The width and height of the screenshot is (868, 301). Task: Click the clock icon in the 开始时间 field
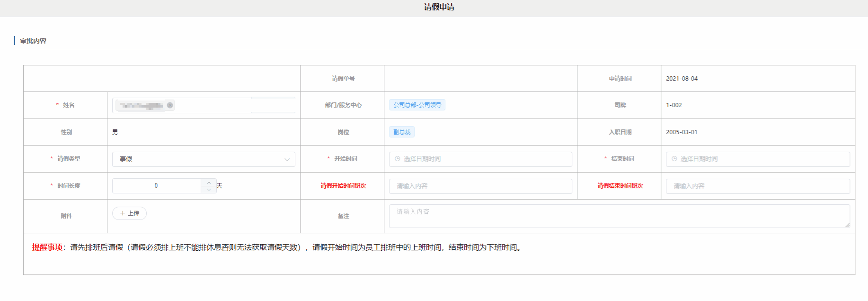point(398,159)
